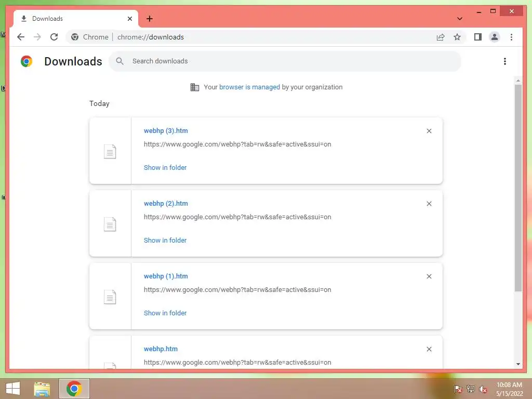Show webhp (2).htm in folder
Screen dimensions: 532x399
165,240
